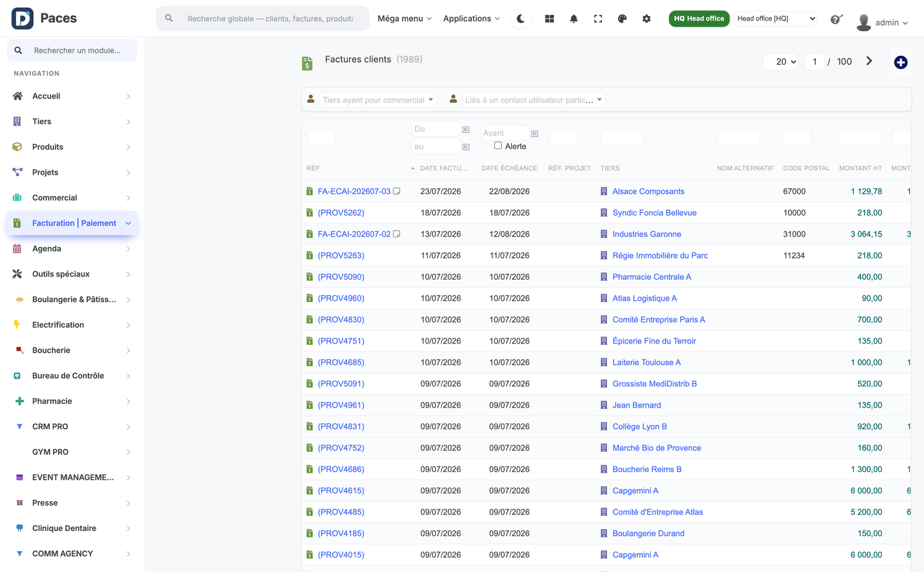
Task: Click note icon next to FA-ECAI-202607-03
Action: (x=396, y=191)
